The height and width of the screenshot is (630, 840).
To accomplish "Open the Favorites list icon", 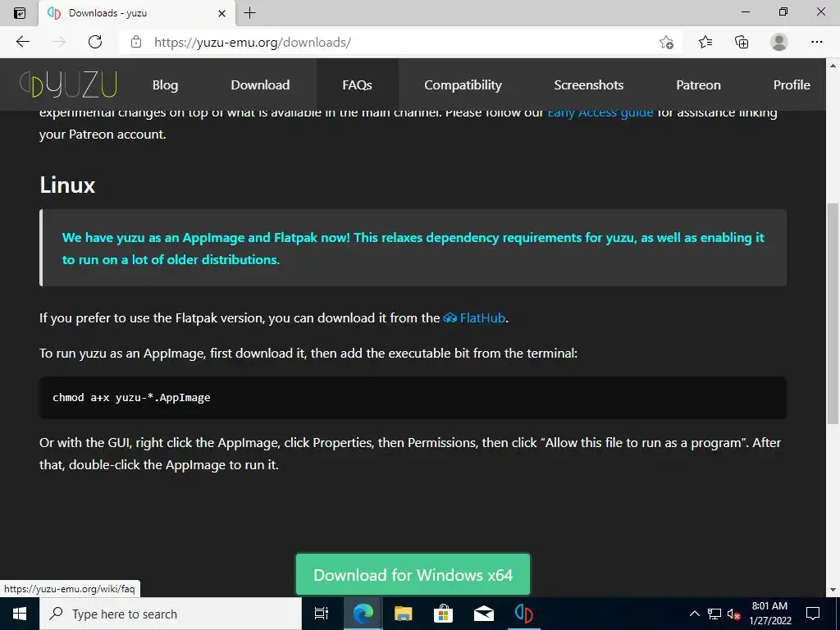I will click(705, 42).
